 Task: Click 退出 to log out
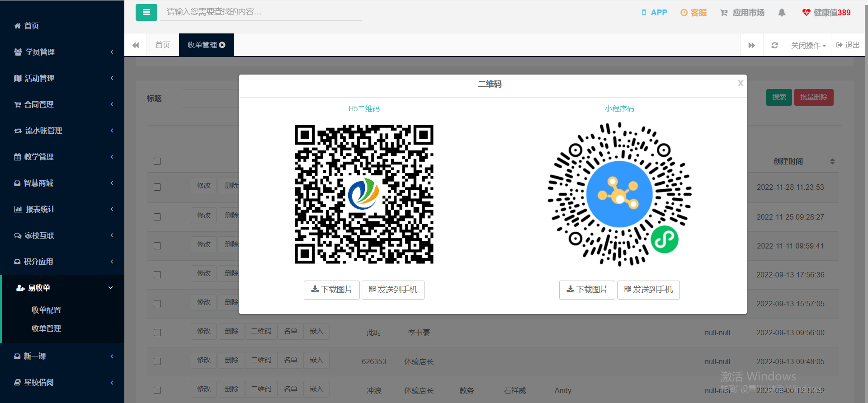click(x=848, y=45)
